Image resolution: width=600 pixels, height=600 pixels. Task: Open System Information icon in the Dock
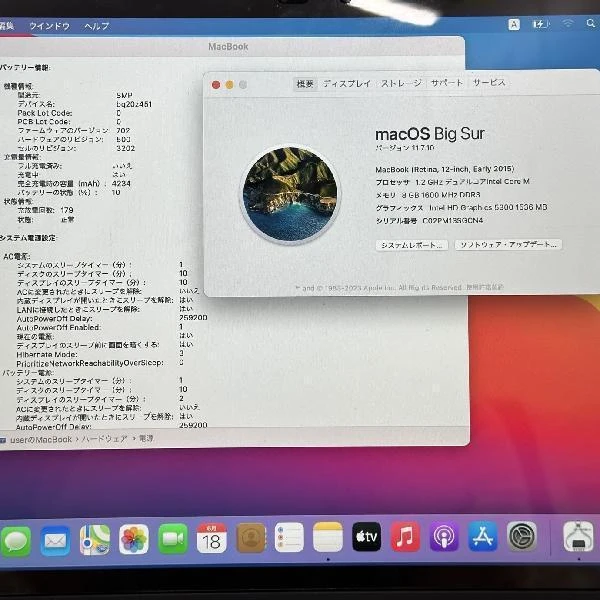point(578,537)
